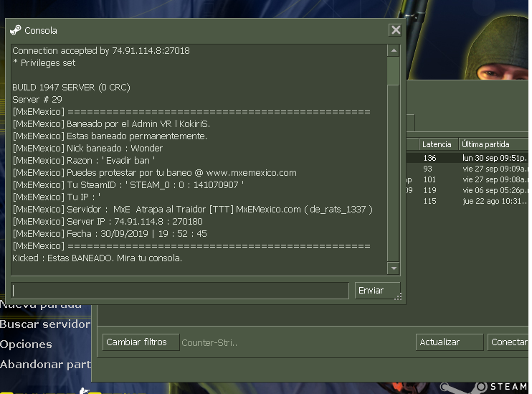Sort servers by Última partida column
532x394 pixels.
tap(494, 144)
